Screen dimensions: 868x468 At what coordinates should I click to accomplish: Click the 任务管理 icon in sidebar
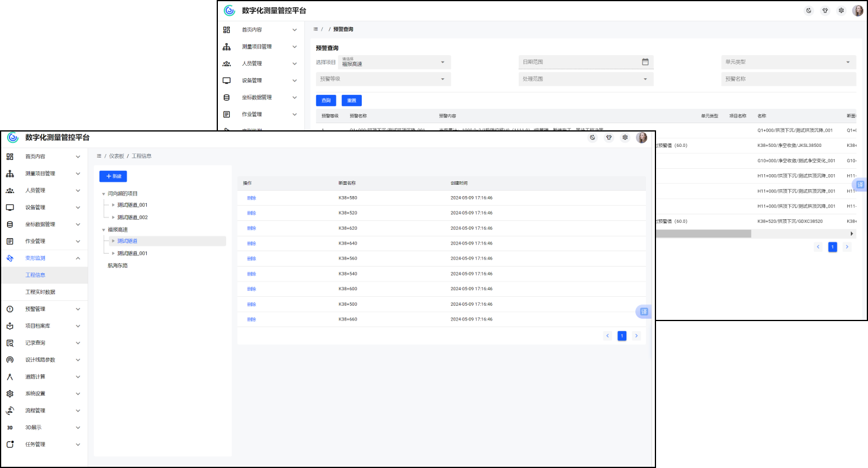point(10,444)
